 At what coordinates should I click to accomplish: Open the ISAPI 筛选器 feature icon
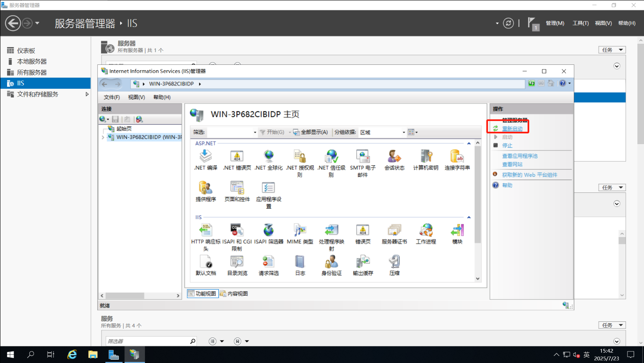point(269,230)
